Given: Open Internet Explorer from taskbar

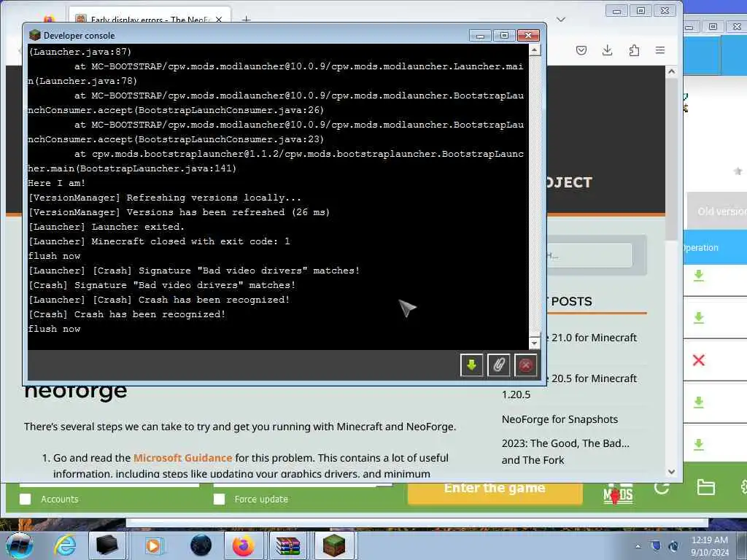Looking at the screenshot, I should coord(65,545).
